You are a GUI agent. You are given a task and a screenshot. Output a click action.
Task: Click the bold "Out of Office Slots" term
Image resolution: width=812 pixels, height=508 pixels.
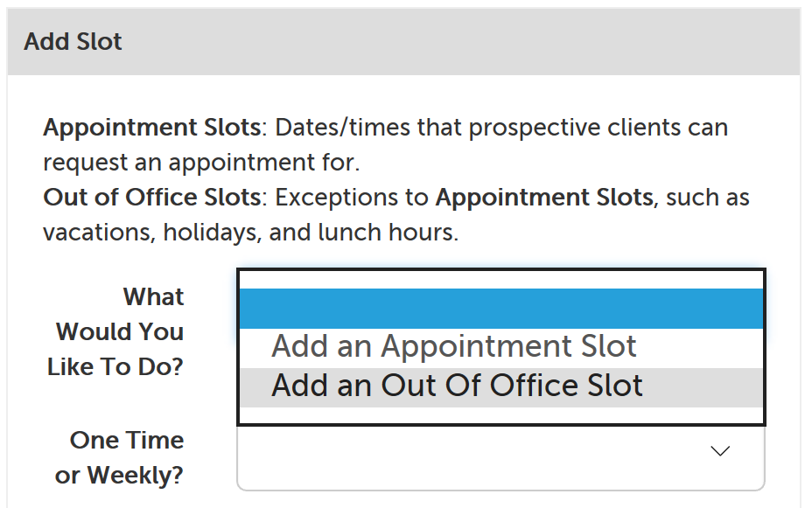[152, 198]
